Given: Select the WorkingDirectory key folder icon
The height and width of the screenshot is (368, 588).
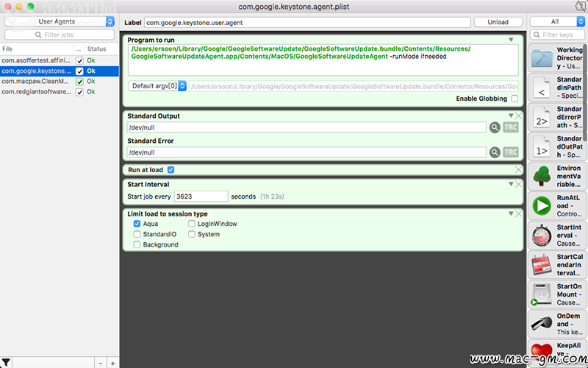Looking at the screenshot, I should pos(542,58).
